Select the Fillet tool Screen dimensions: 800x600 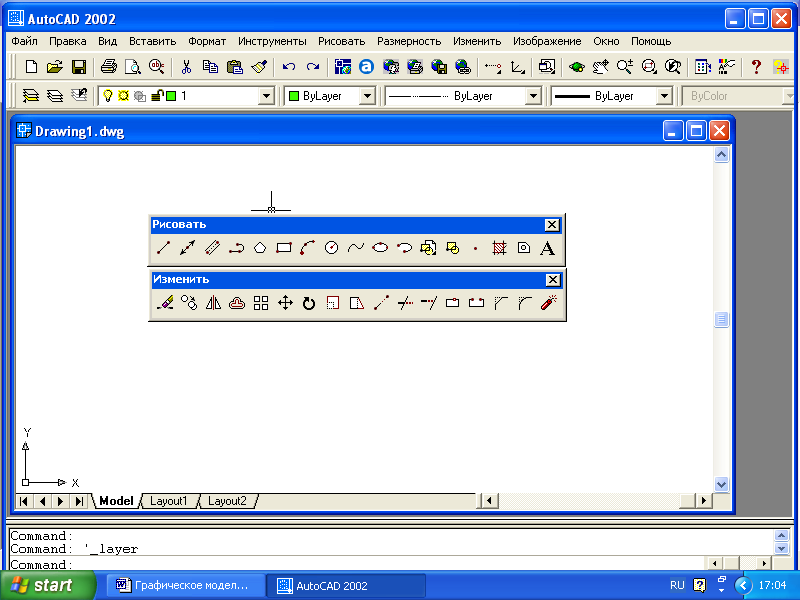click(x=525, y=303)
